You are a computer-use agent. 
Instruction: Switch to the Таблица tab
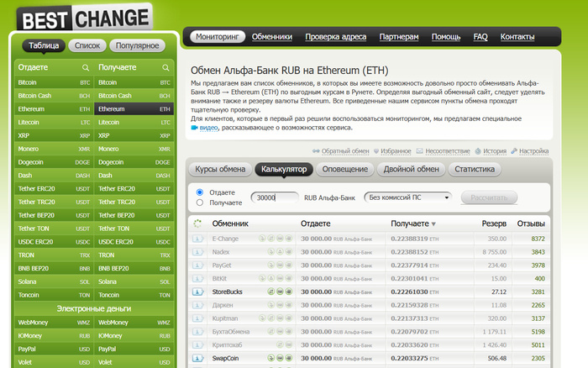point(44,45)
